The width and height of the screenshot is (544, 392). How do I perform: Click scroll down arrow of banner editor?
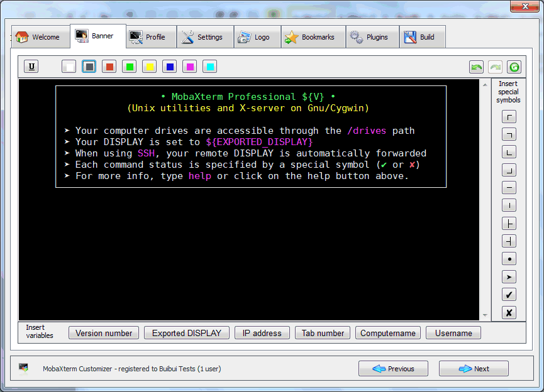click(485, 315)
